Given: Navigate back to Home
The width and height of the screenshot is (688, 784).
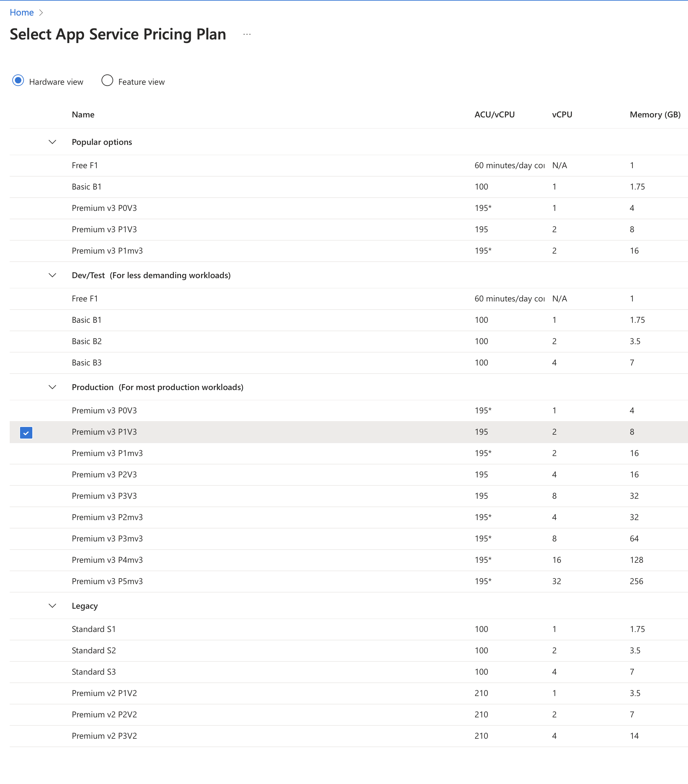Looking at the screenshot, I should tap(21, 12).
